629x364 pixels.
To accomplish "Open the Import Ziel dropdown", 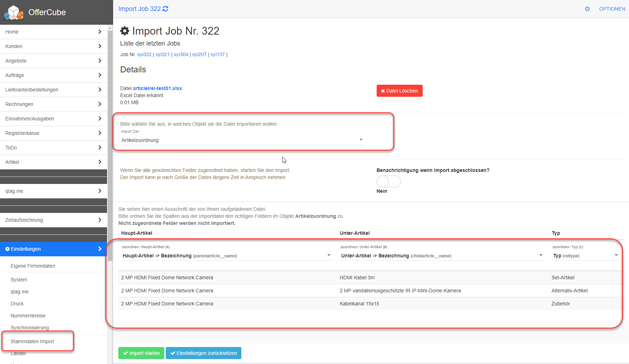I will pos(242,140).
